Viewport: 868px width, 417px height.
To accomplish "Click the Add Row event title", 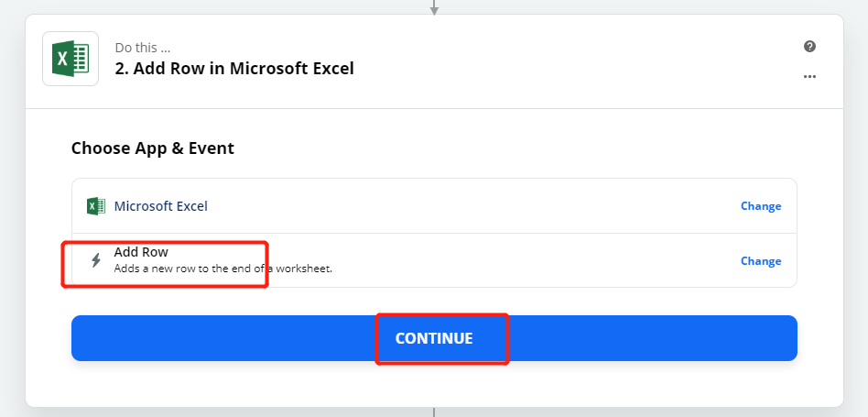I will [141, 253].
